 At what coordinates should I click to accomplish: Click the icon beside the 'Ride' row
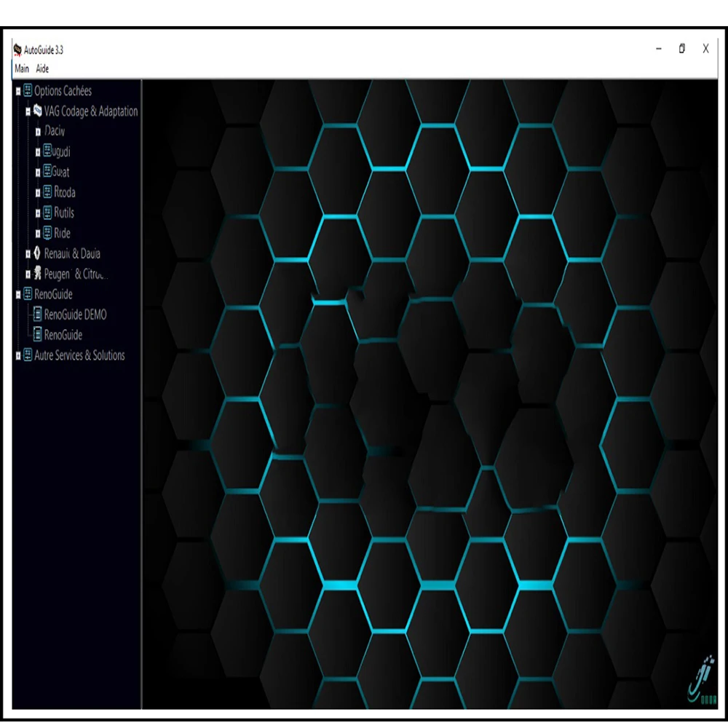(x=47, y=233)
